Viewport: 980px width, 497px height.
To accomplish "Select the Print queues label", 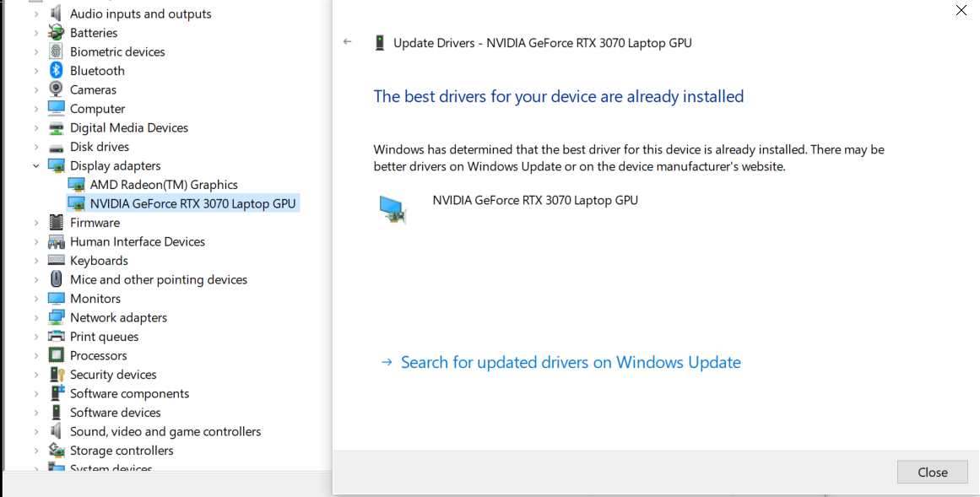I will tap(105, 337).
